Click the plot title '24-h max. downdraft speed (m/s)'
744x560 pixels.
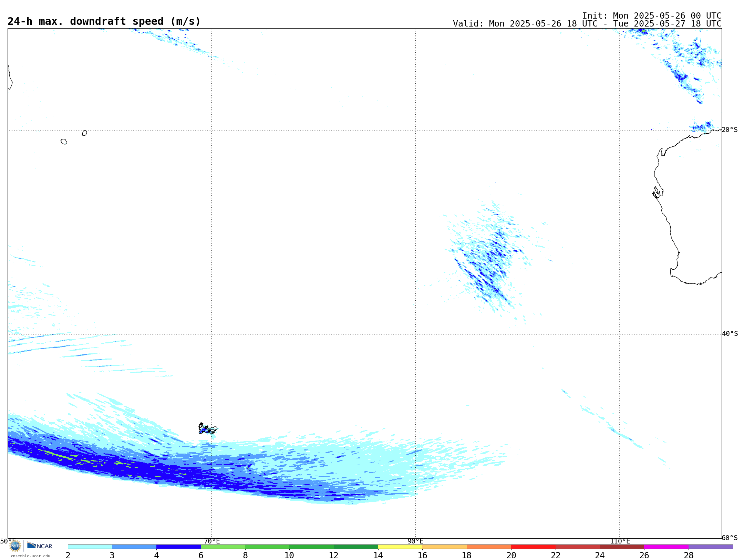[104, 21]
